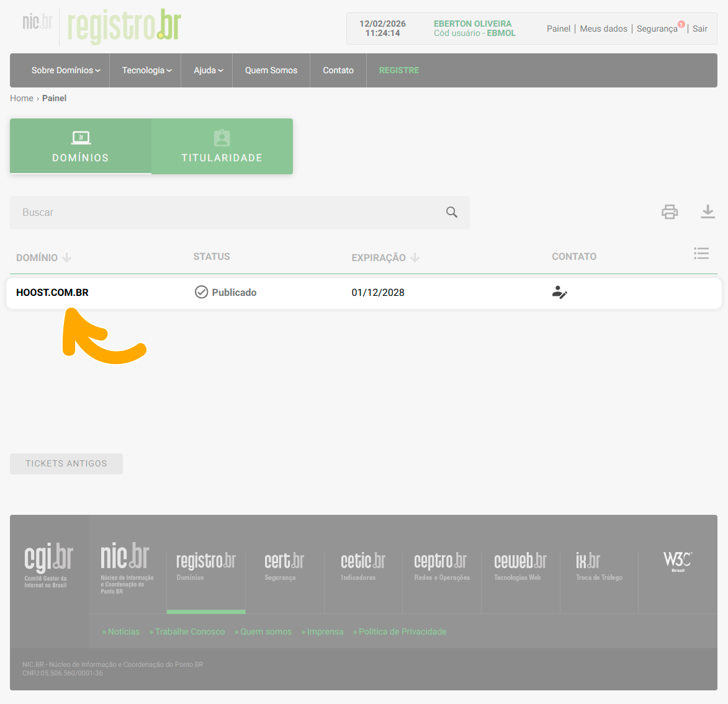Viewport: 728px width, 704px height.
Task: Expand the Ajuda dropdown menu
Action: click(x=208, y=70)
